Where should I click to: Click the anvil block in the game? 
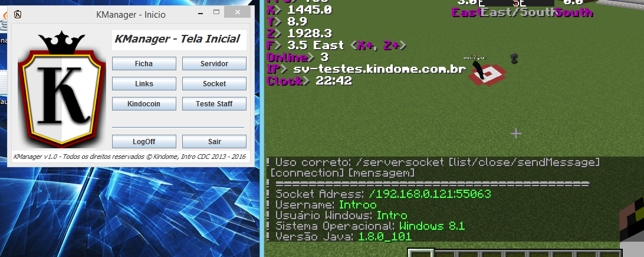point(514,59)
